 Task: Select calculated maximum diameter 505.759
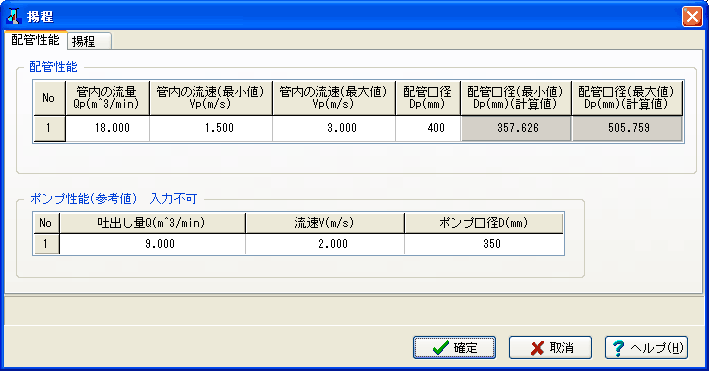627,128
